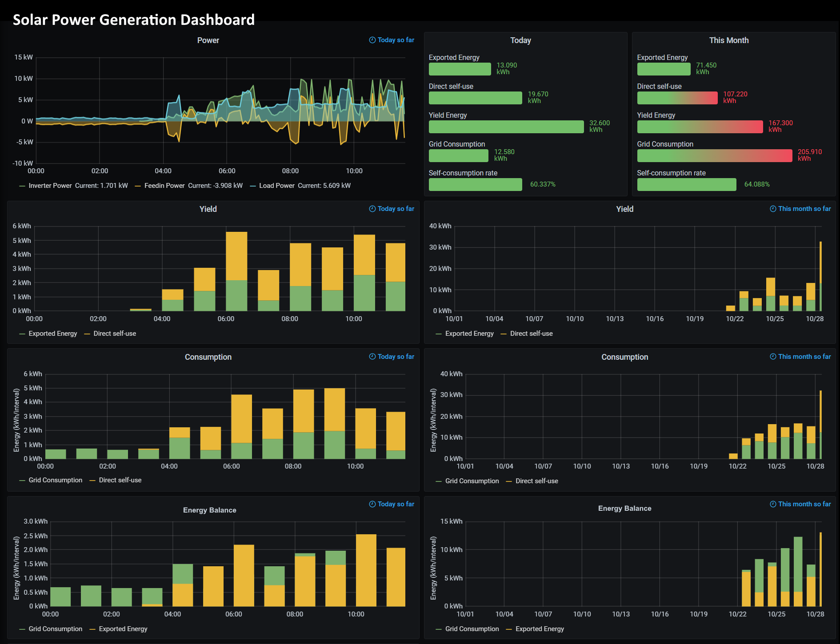Screen dimensions: 840x644
Task: Toggle Exported Energy in the monthly Yield legend
Action: coord(469,334)
